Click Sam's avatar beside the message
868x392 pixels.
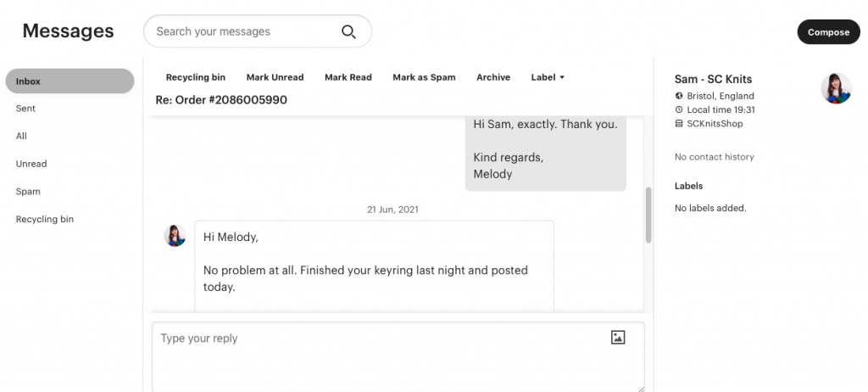click(x=175, y=236)
